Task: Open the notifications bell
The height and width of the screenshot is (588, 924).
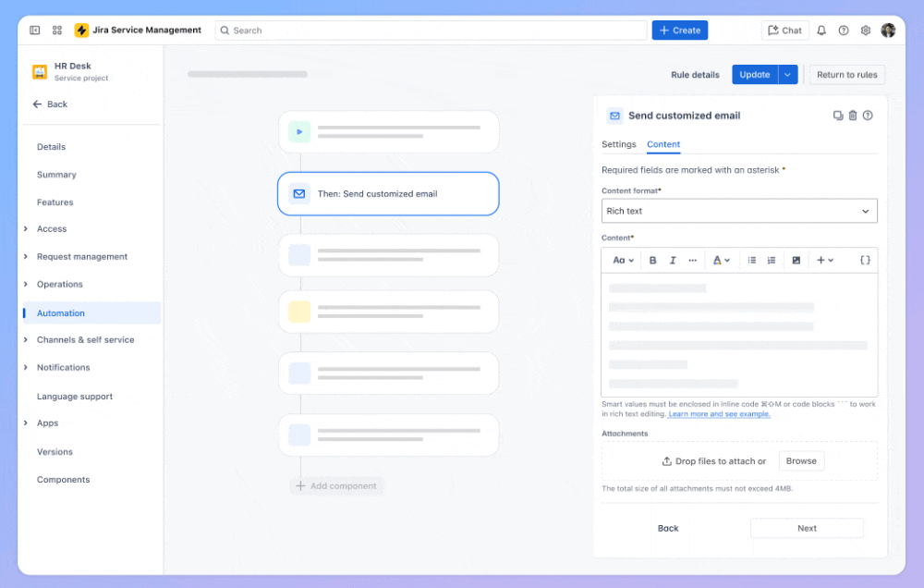Action: tap(821, 31)
